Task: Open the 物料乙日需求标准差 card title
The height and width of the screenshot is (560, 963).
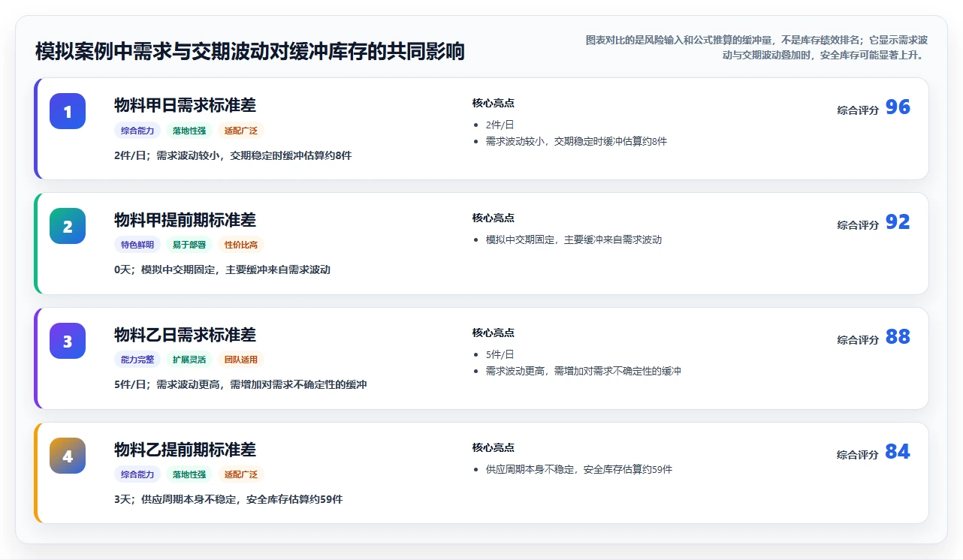Action: (x=185, y=335)
